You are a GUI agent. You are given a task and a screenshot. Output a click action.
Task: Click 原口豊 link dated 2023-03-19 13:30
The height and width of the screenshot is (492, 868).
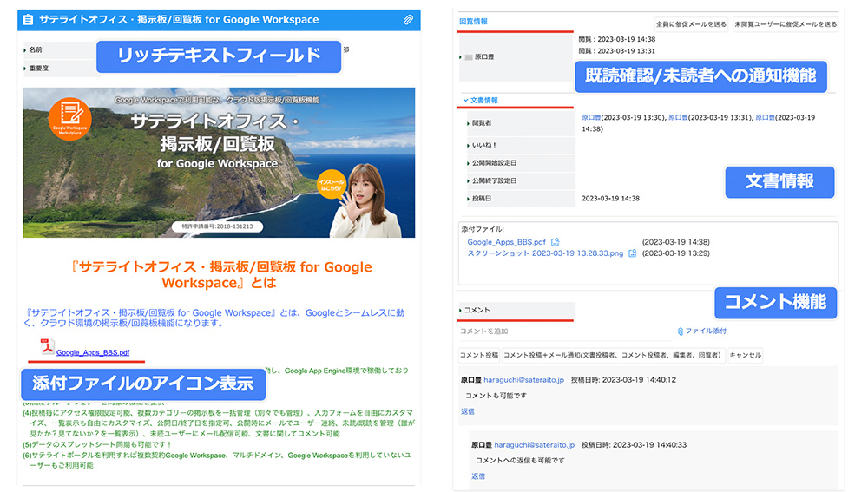591,117
